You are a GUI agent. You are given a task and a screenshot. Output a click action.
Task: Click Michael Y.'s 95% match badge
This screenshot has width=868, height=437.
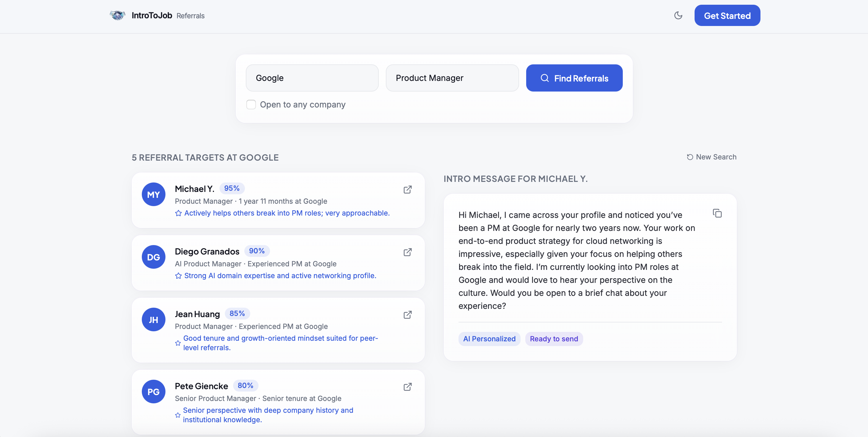click(x=232, y=188)
